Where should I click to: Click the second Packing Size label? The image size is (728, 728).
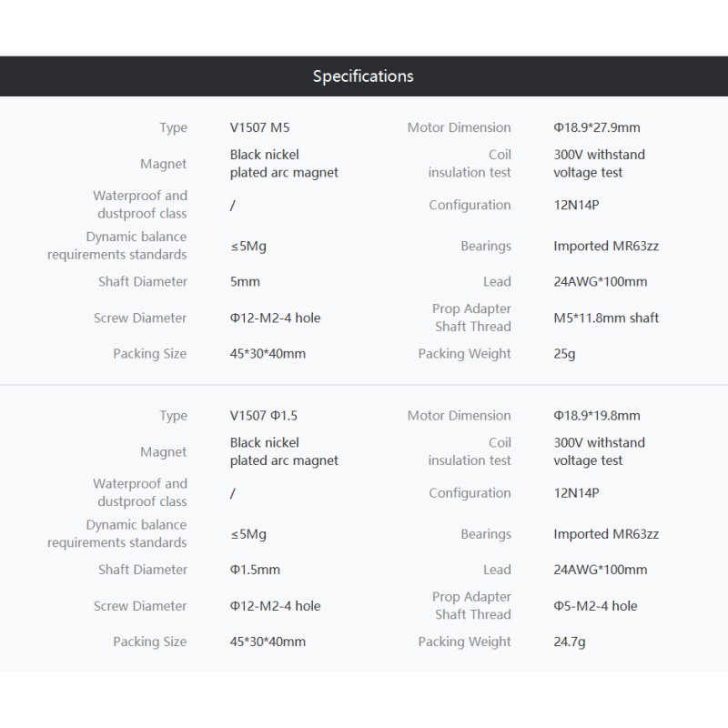click(x=149, y=642)
